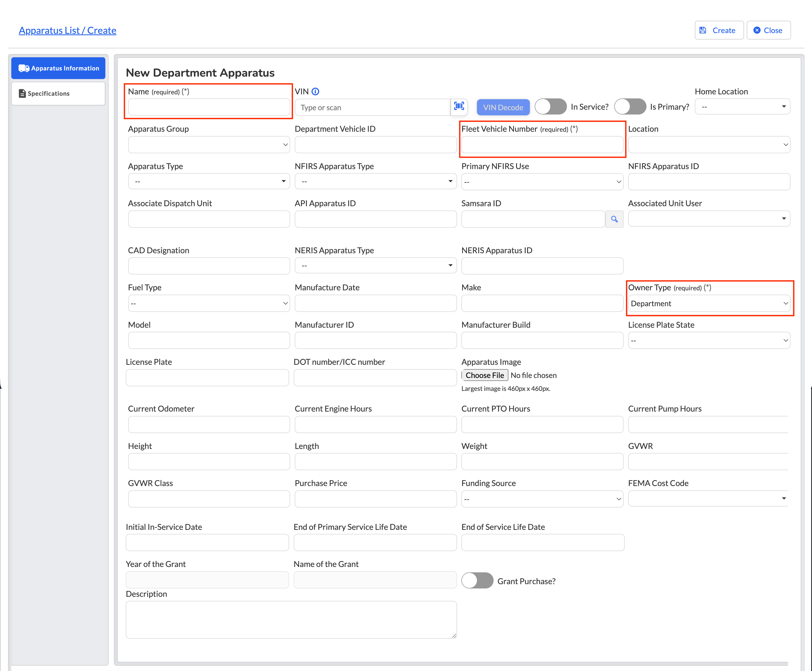Open the Fuel Type dropdown
The width and height of the screenshot is (812, 671).
point(209,304)
